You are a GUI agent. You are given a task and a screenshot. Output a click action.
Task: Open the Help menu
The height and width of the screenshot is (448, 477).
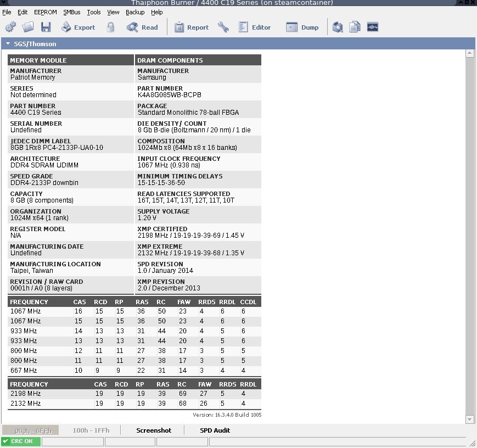pyautogui.click(x=157, y=12)
